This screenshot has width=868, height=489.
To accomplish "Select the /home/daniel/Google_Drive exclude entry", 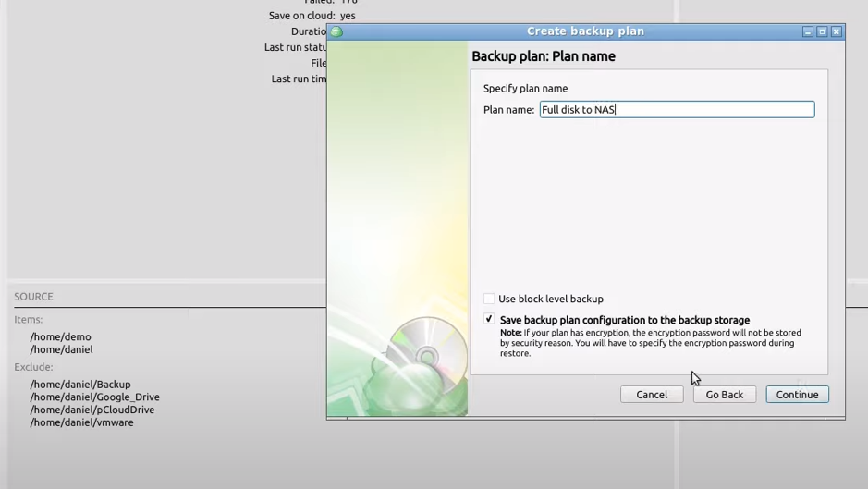I will 94,397.
